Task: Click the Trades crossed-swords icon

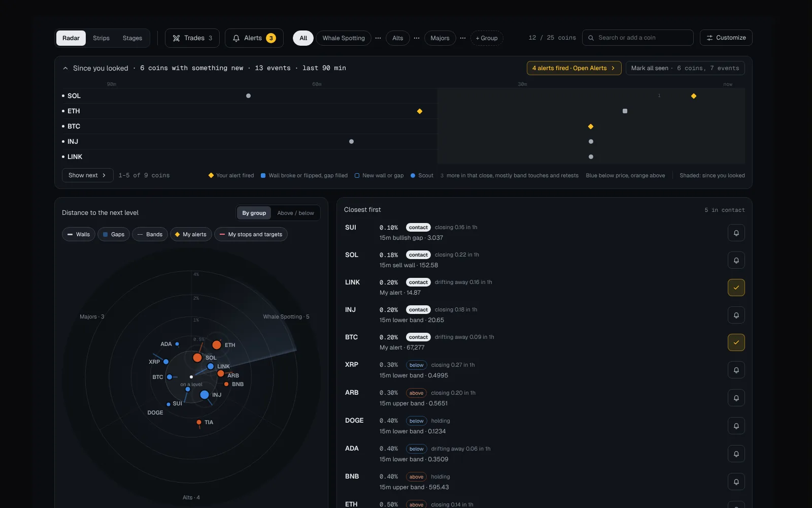Action: pos(176,38)
